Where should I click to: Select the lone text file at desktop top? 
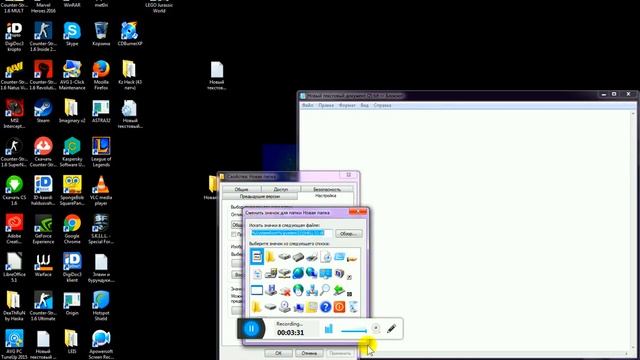click(217, 76)
